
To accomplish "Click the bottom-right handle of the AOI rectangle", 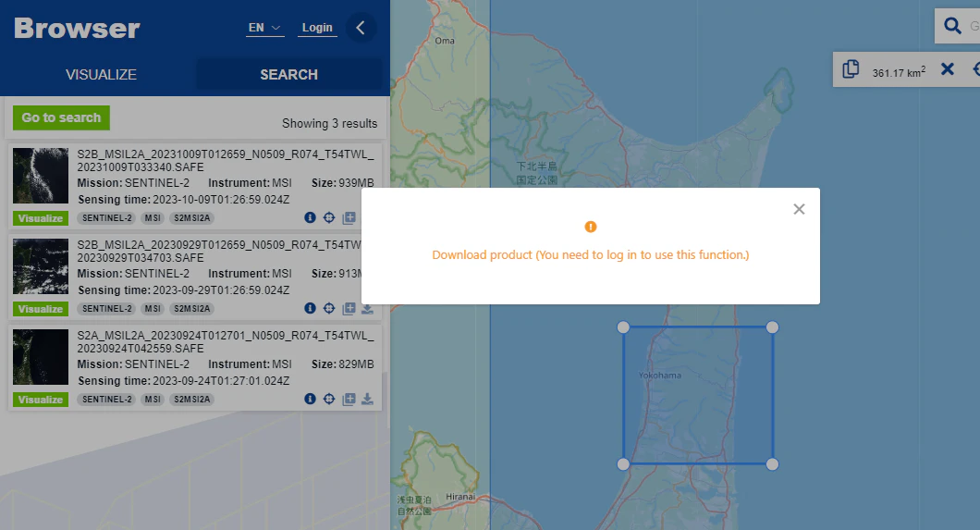I will point(773,463).
